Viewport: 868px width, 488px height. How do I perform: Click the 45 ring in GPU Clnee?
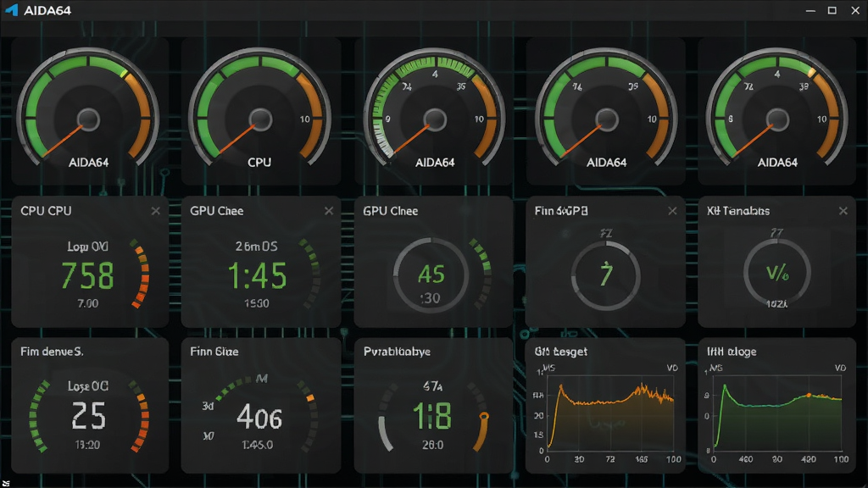(x=431, y=275)
